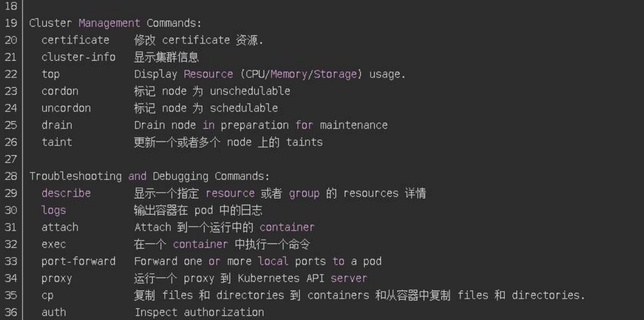Click the 'proxy' command name
The image size is (644, 320).
click(x=56, y=278)
